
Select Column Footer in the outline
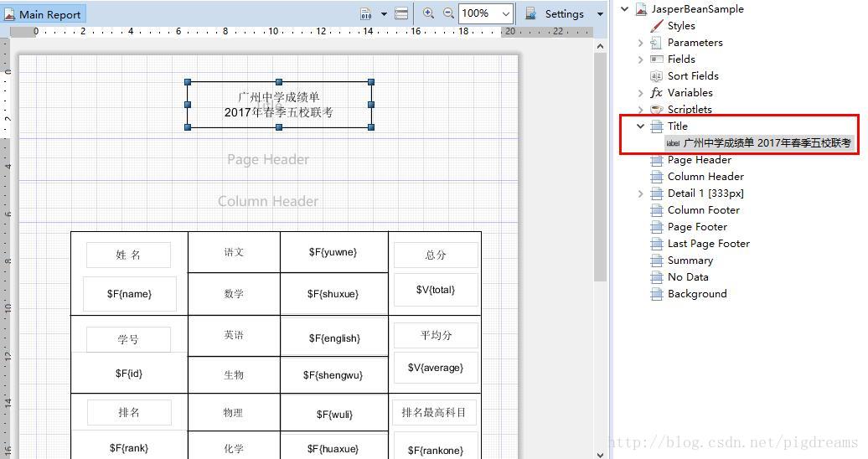[x=703, y=210]
